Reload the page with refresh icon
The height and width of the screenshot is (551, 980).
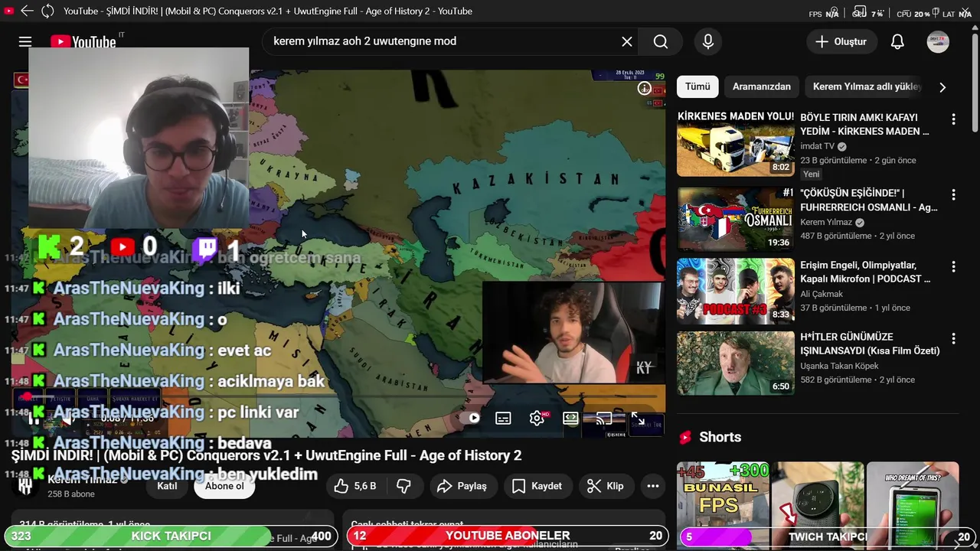click(47, 11)
